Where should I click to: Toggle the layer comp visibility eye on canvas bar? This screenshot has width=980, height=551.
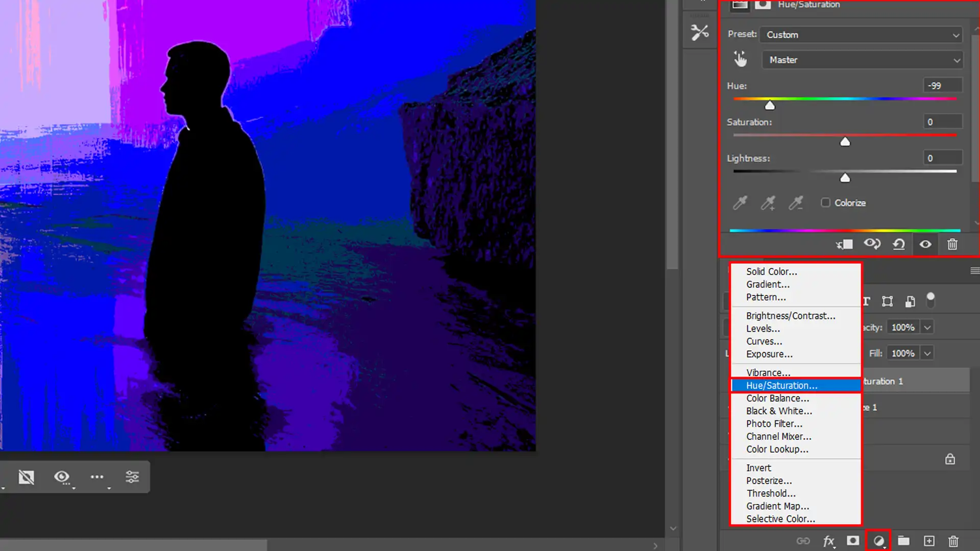pos(62,477)
